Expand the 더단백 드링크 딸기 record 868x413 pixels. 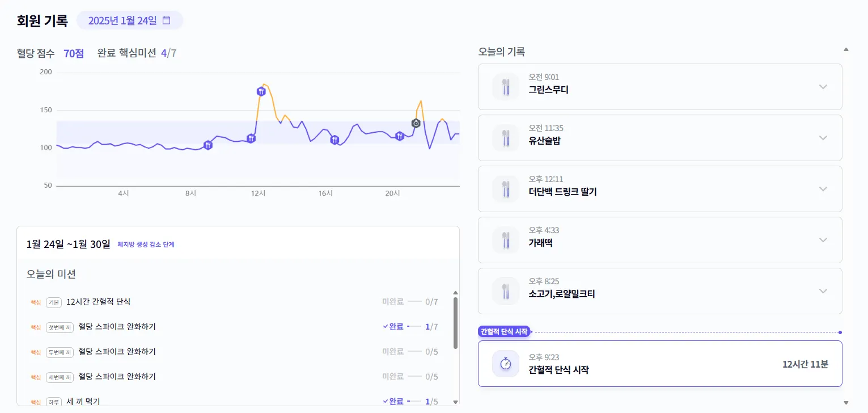click(x=823, y=189)
